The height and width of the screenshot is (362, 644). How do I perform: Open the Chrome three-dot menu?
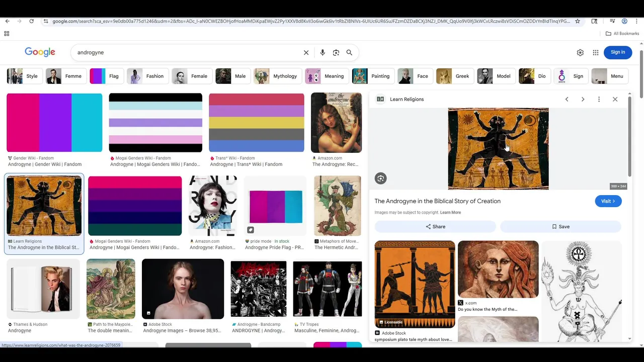coord(636,21)
